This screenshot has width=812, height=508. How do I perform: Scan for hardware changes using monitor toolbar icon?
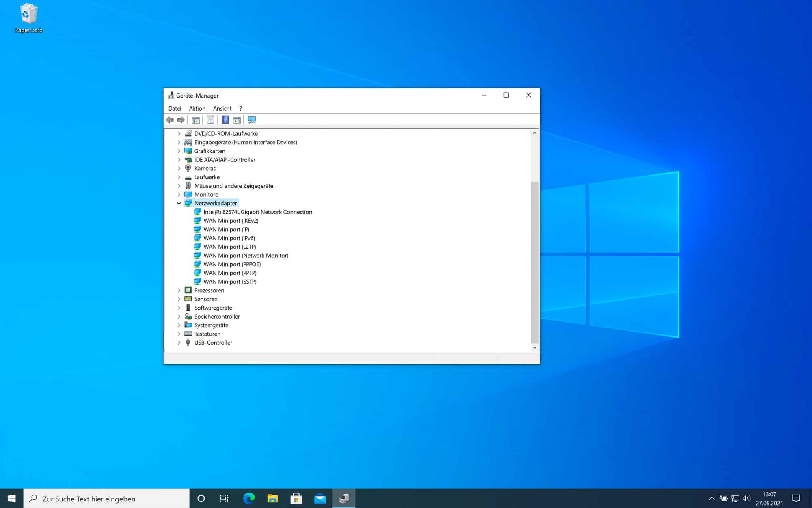[x=252, y=120]
